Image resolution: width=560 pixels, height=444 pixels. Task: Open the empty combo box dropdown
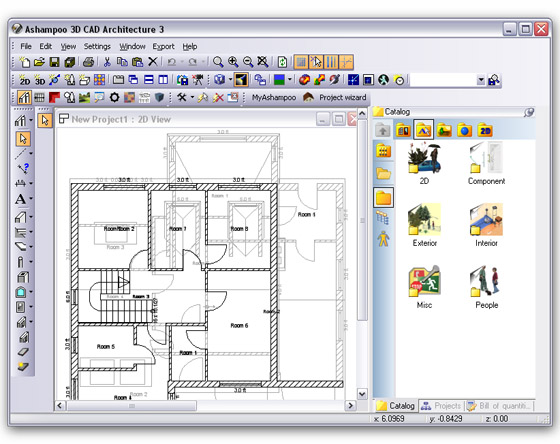click(481, 80)
